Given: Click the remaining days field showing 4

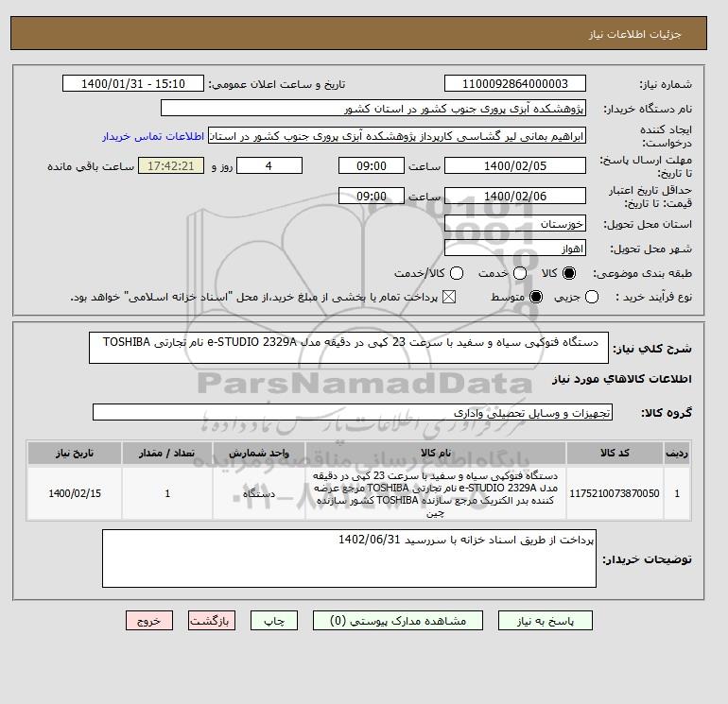Looking at the screenshot, I should pyautogui.click(x=269, y=165).
